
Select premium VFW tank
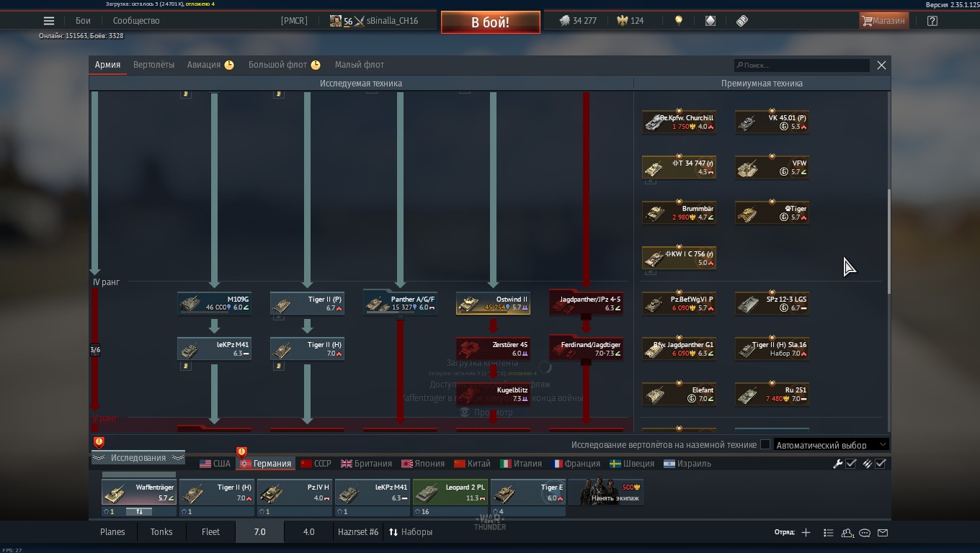coord(772,167)
